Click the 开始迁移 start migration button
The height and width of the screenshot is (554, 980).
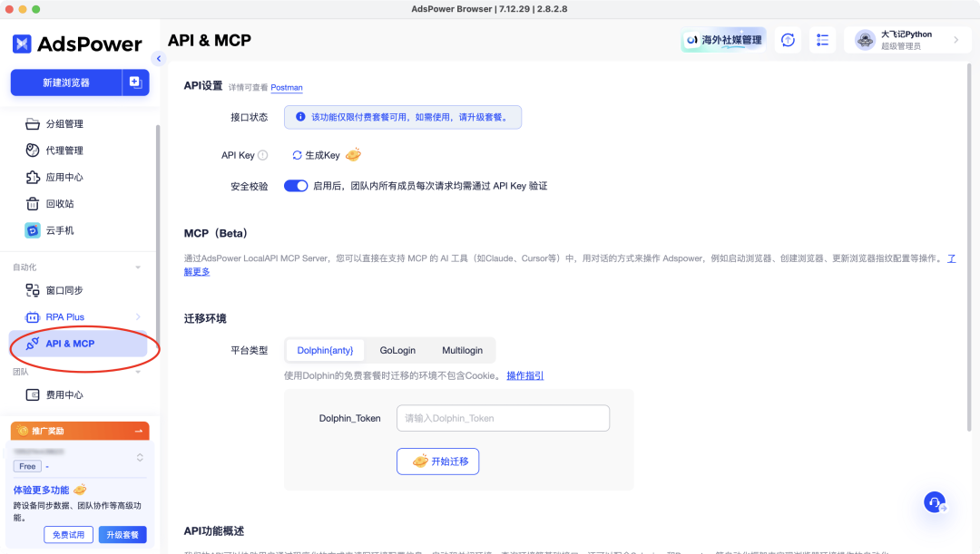[437, 462]
